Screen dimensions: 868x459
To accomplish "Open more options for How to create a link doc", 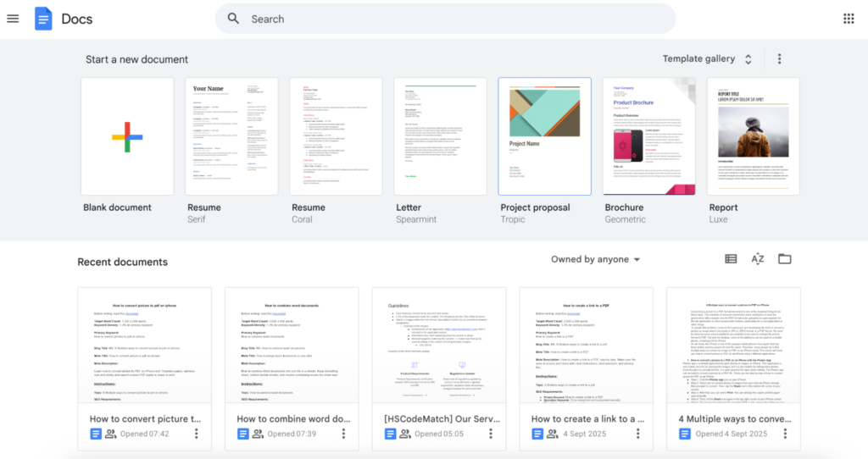I will 637,434.
